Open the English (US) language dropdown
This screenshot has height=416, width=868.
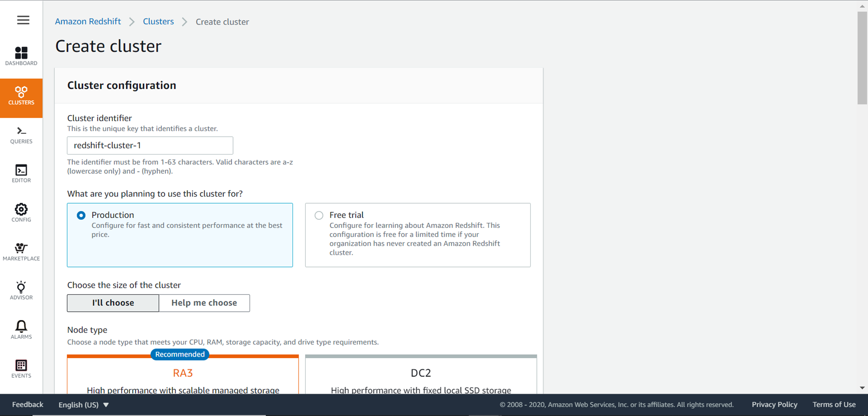[x=84, y=405]
